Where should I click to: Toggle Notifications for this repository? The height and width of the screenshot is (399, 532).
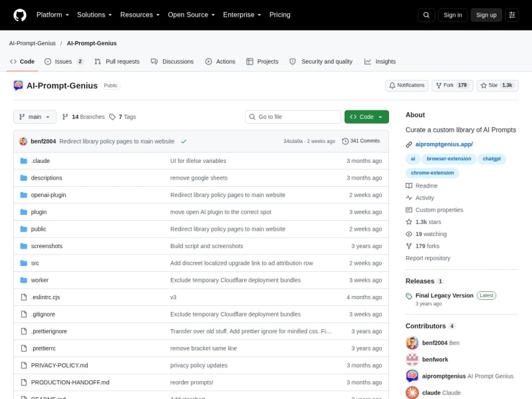pyautogui.click(x=407, y=86)
